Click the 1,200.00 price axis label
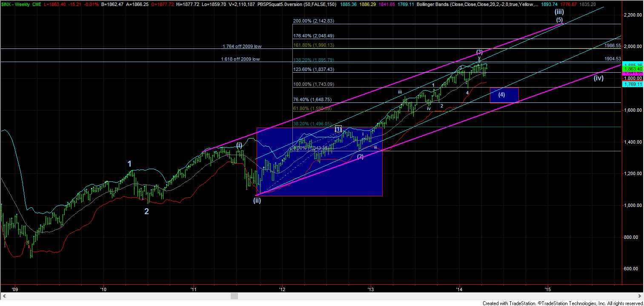The image size is (644, 306). 632,173
